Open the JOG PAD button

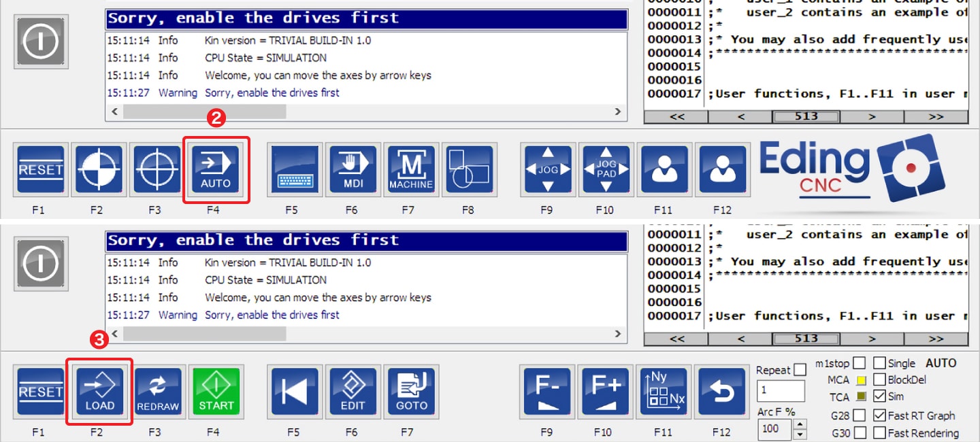tap(606, 169)
